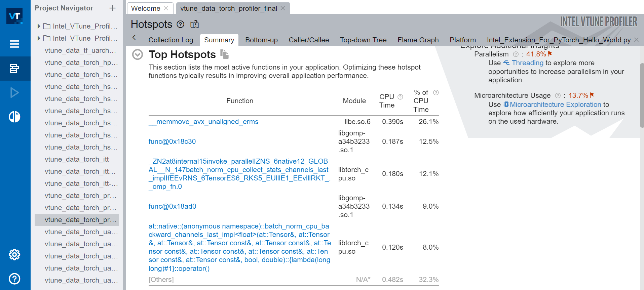
Task: Expand the second Intel_VTune_Profiler project folder
Action: pyautogui.click(x=39, y=38)
